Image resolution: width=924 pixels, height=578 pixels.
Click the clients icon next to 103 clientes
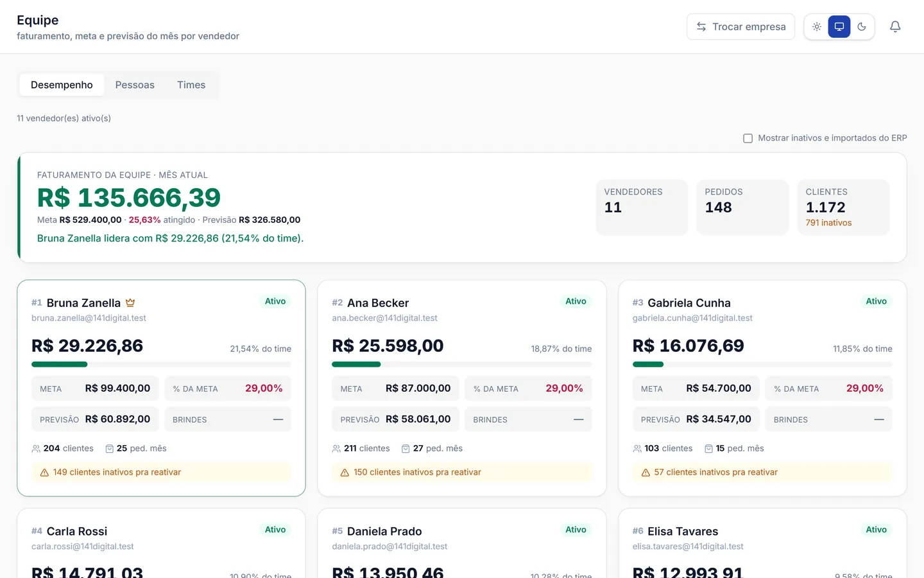pos(637,448)
